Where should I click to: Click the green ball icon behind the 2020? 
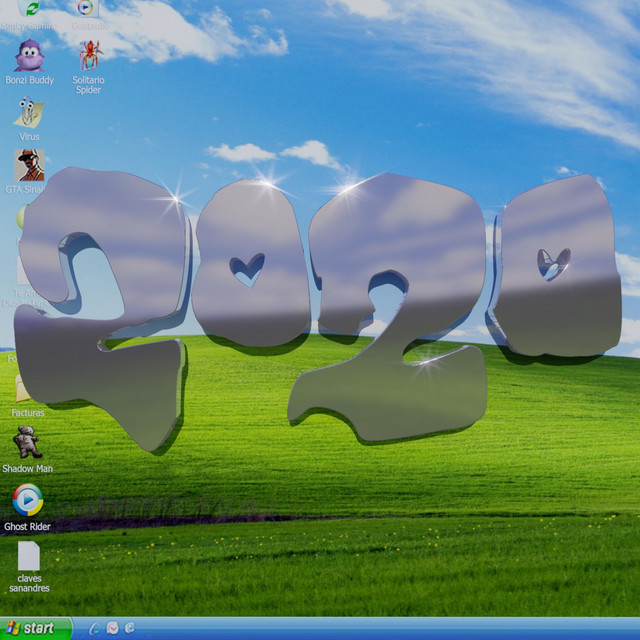(x=20, y=217)
